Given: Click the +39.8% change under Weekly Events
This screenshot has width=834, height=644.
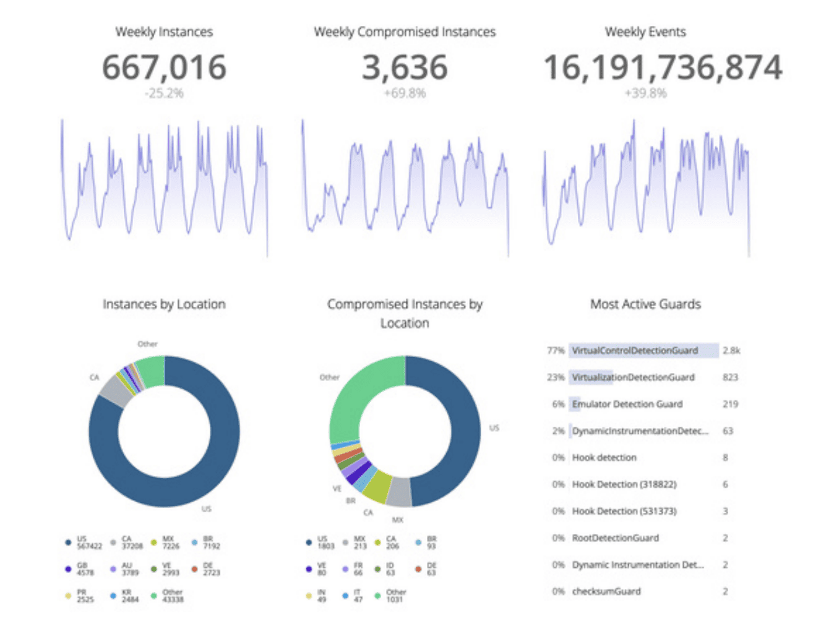Looking at the screenshot, I should pos(645,93).
